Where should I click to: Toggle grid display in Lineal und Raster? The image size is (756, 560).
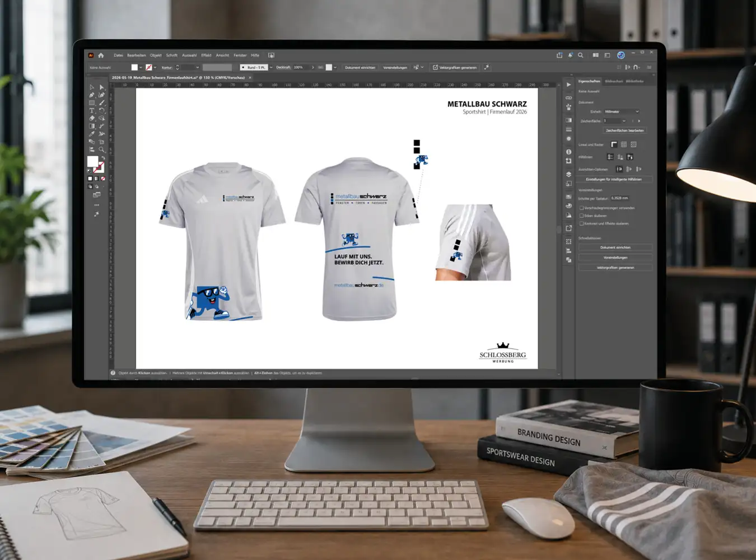point(624,144)
